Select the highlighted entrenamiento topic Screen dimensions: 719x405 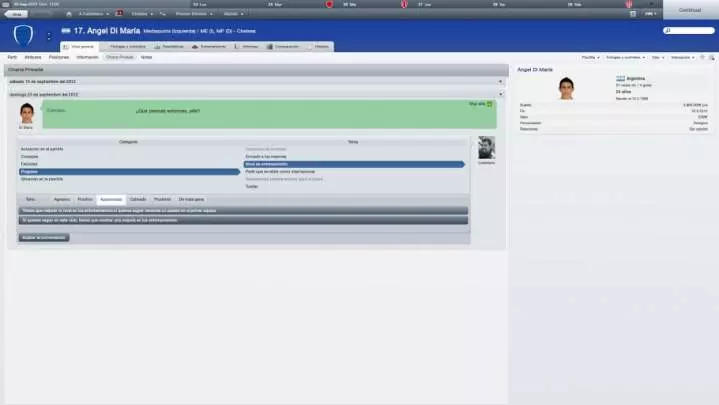[354, 164]
